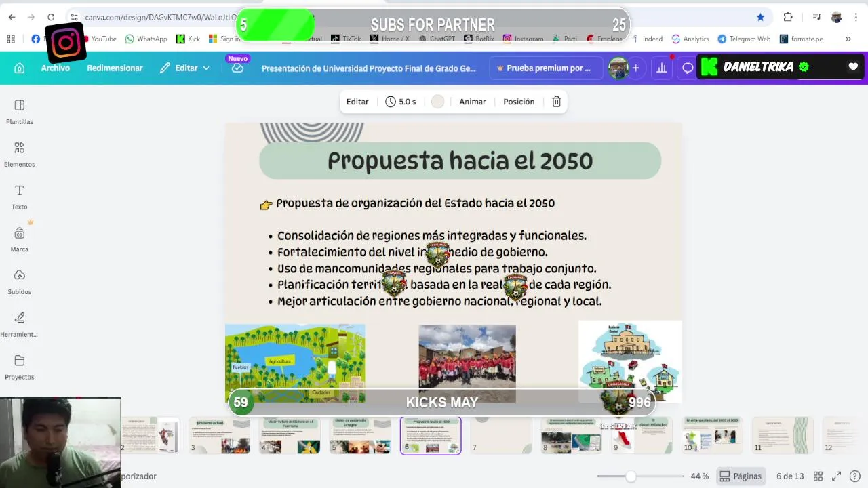Open page 5 thumbnail
This screenshot has width=868, height=488.
point(360,435)
